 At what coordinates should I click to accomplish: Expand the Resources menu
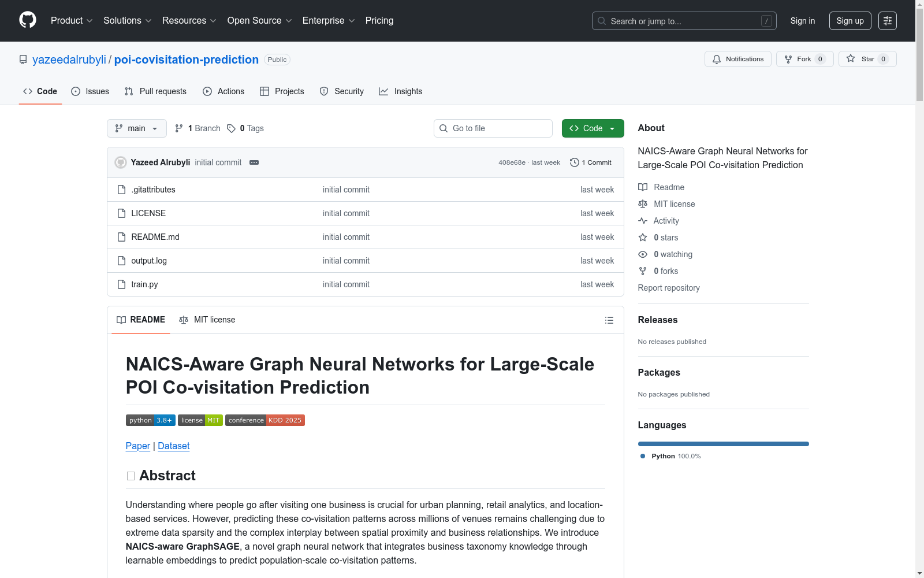[189, 21]
